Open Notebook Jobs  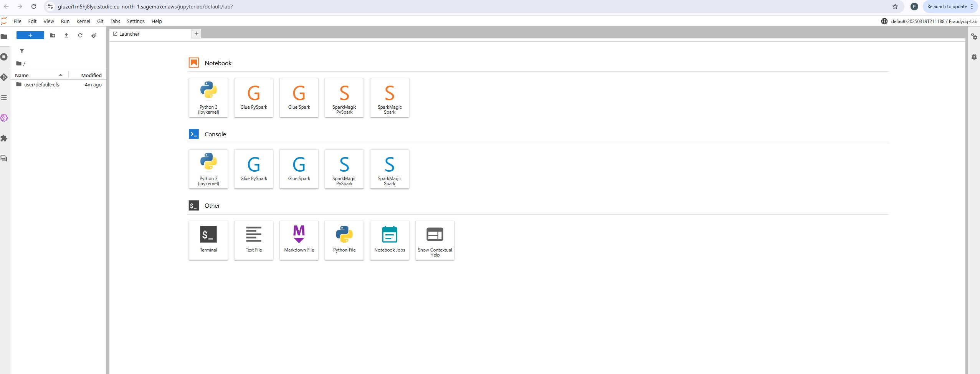pos(389,240)
